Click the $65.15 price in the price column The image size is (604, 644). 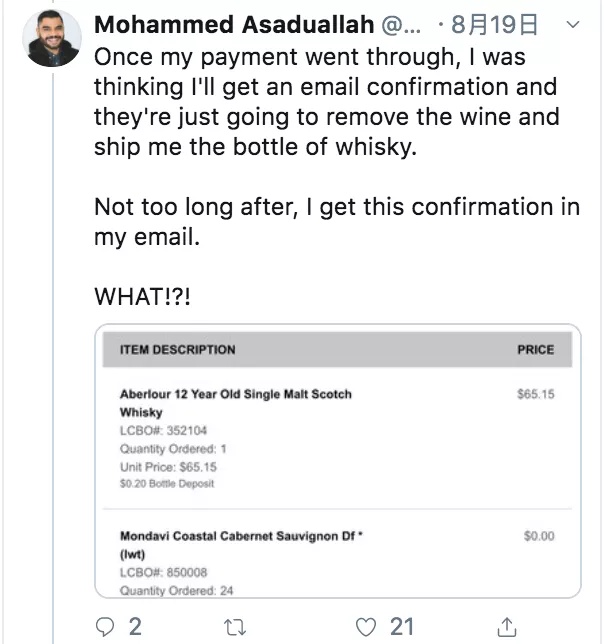point(535,395)
